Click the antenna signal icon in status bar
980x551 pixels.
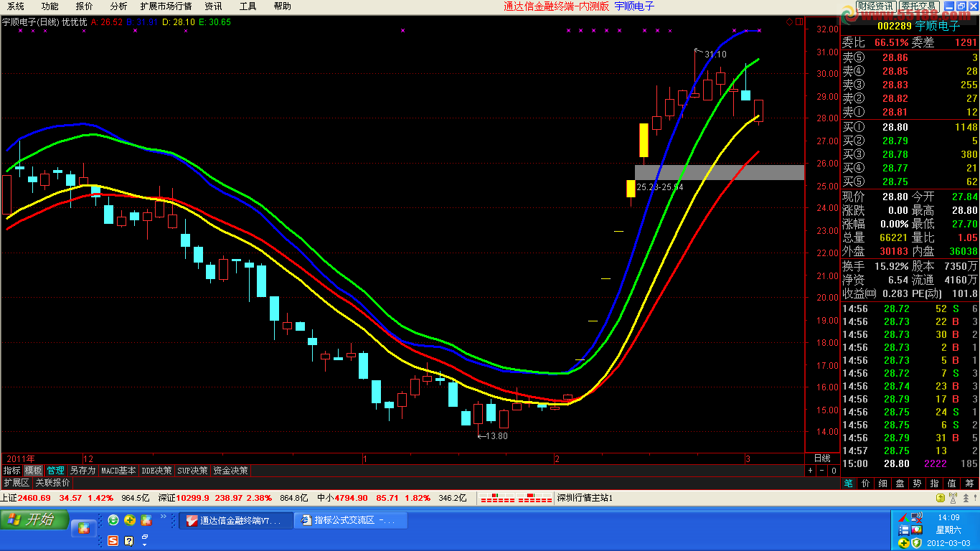coord(953,498)
